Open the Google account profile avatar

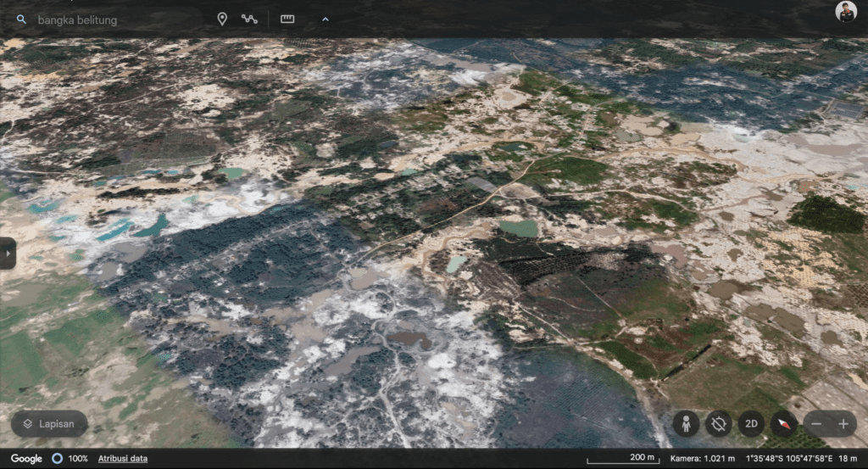coord(845,12)
